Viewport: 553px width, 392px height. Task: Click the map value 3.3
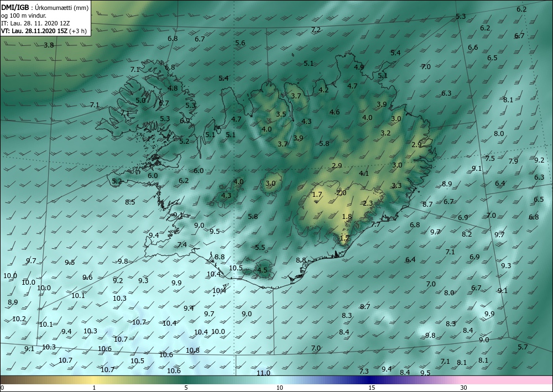(397, 186)
